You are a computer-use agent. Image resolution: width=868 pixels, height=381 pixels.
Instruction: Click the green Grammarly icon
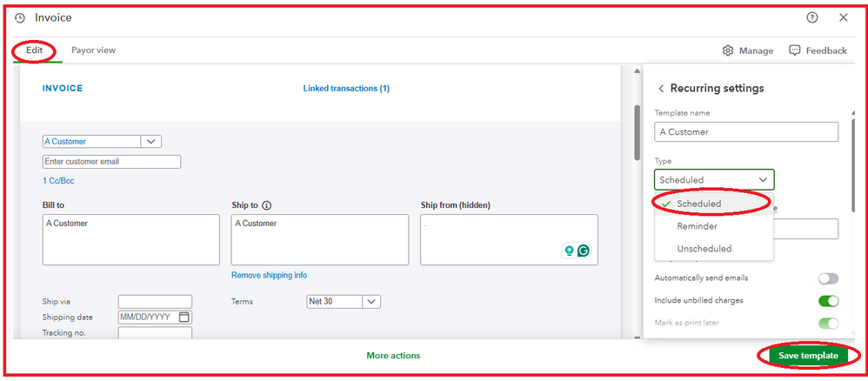pyautogui.click(x=584, y=251)
